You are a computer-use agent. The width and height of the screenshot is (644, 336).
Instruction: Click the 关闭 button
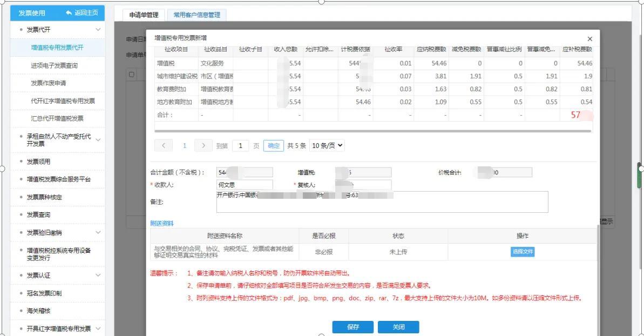coord(398,327)
